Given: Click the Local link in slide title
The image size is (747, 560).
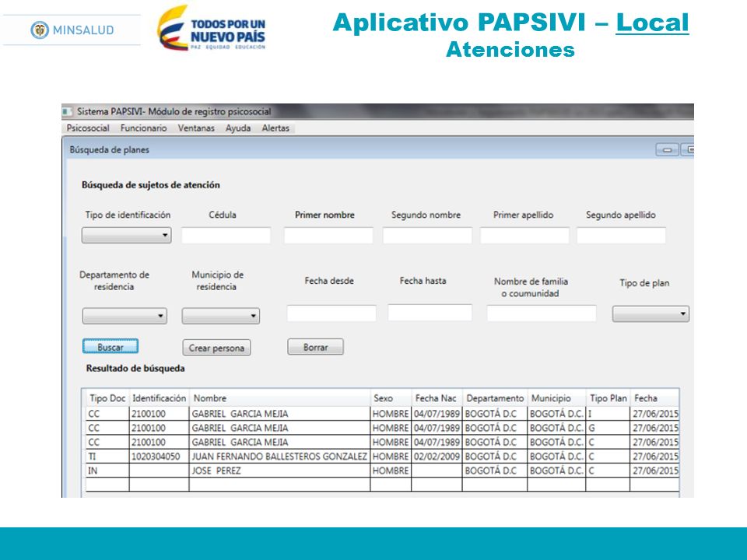Looking at the screenshot, I should (x=652, y=23).
